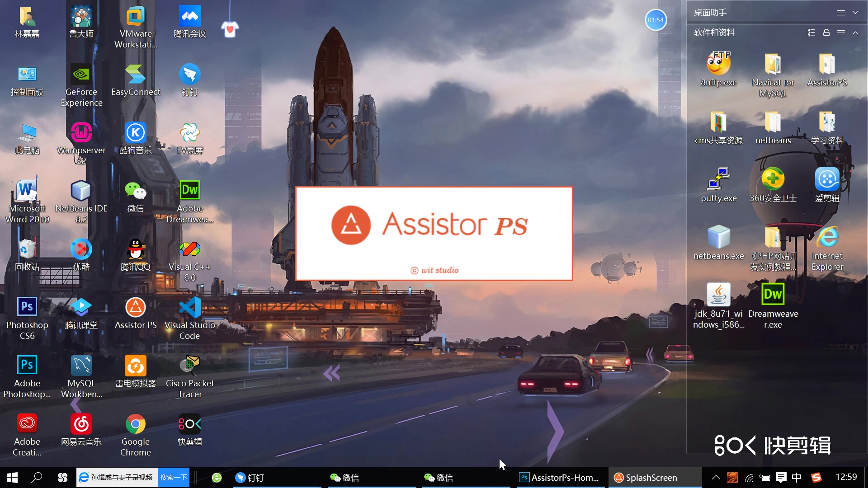Open VMware Workstation desktop shortcut
The height and width of the screenshot is (488, 868).
coord(136,27)
